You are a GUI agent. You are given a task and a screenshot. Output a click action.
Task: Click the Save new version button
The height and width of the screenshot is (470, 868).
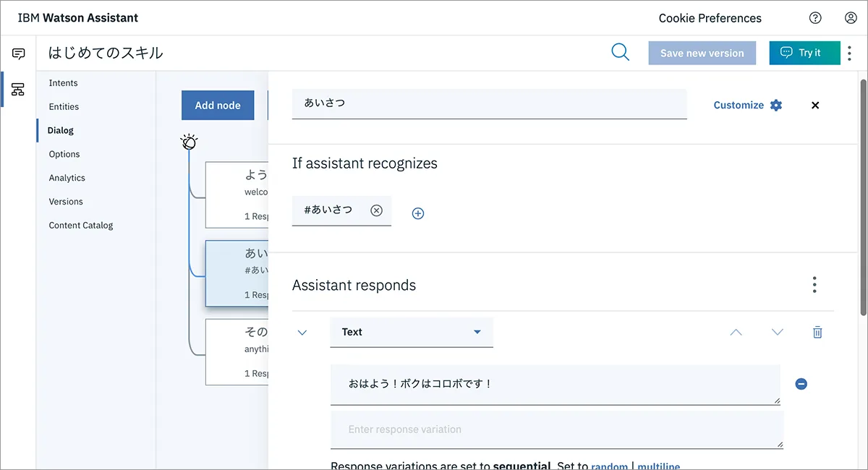(x=702, y=53)
